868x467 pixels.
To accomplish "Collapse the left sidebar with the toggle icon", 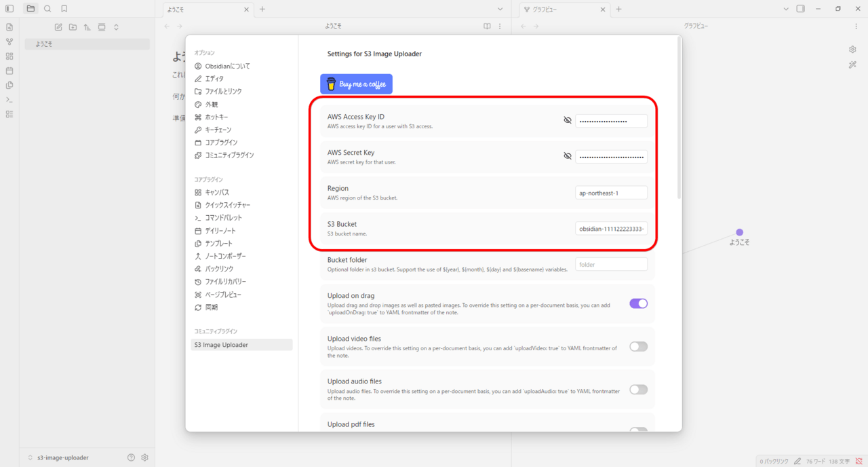I will tap(9, 9).
